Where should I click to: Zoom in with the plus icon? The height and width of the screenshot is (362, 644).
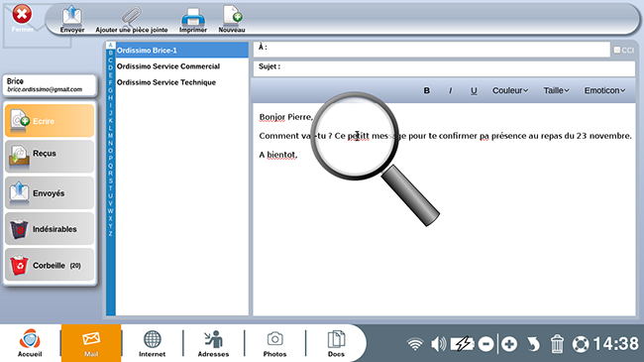509,344
